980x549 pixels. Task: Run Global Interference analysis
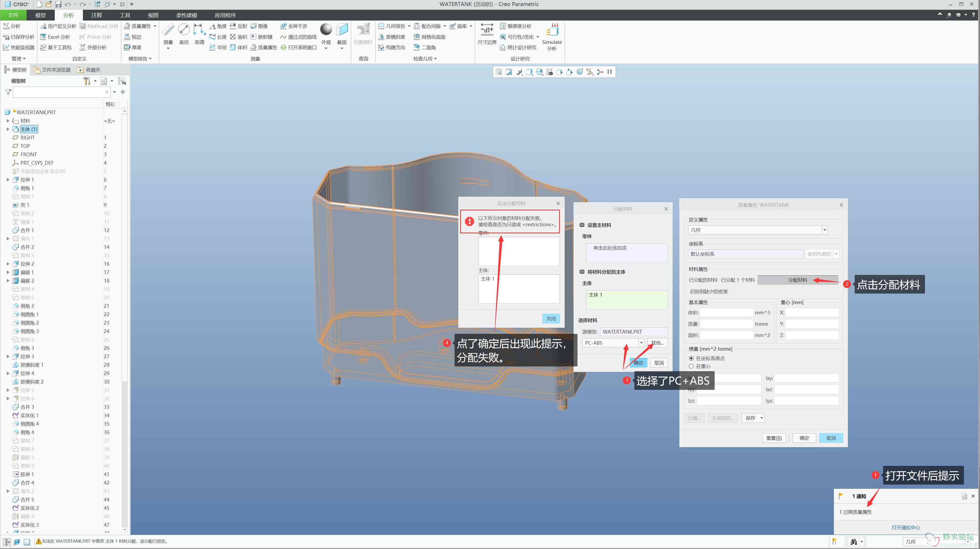[293, 26]
